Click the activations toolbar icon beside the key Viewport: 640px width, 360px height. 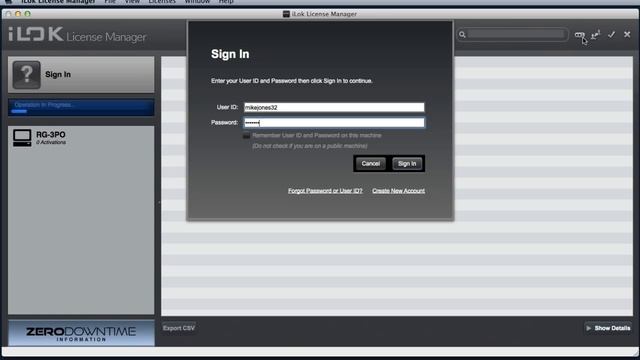pos(596,35)
